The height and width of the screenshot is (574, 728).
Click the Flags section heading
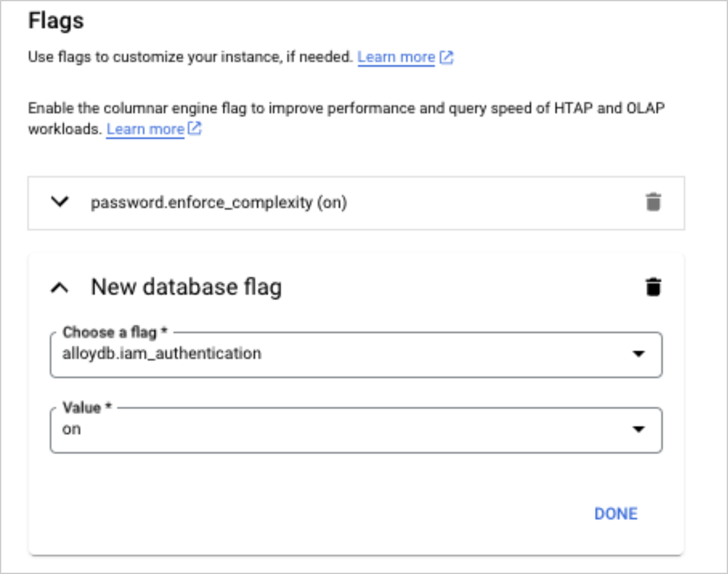click(x=56, y=21)
